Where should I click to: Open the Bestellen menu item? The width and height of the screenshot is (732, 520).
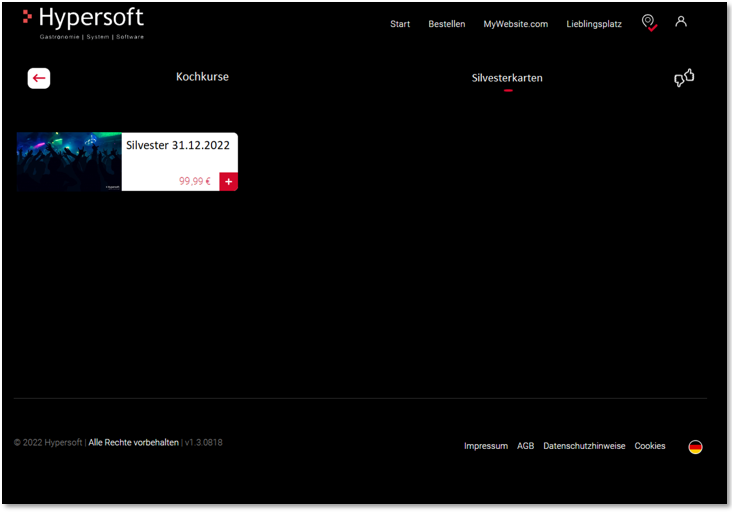tap(447, 24)
